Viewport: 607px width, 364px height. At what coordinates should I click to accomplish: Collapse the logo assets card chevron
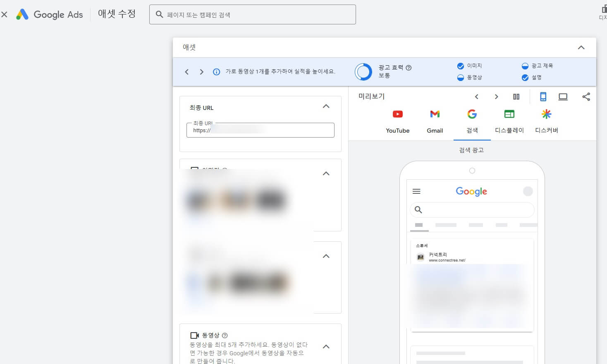pos(326,256)
